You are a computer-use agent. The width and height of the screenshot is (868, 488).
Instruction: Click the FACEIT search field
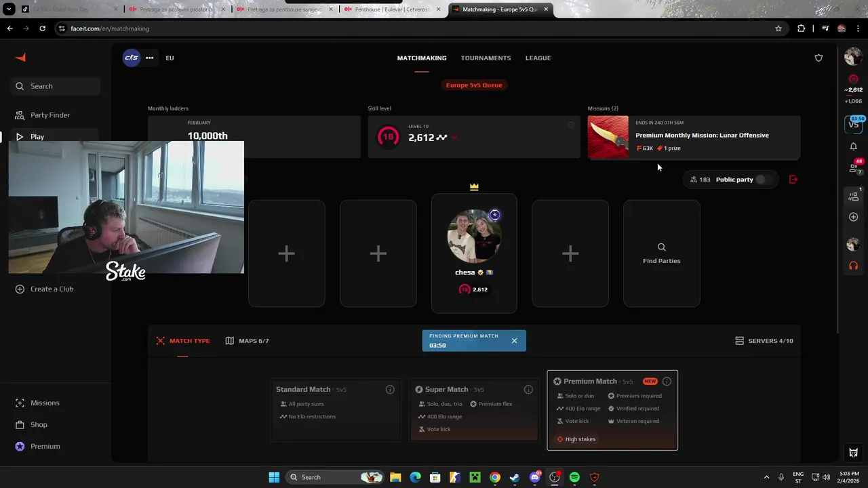point(56,86)
